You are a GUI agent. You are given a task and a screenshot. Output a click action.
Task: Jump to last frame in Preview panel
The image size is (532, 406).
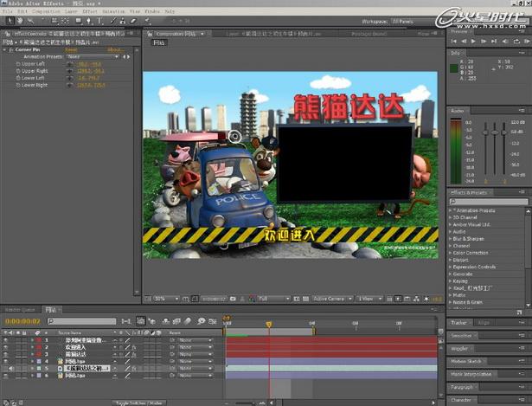(x=494, y=41)
